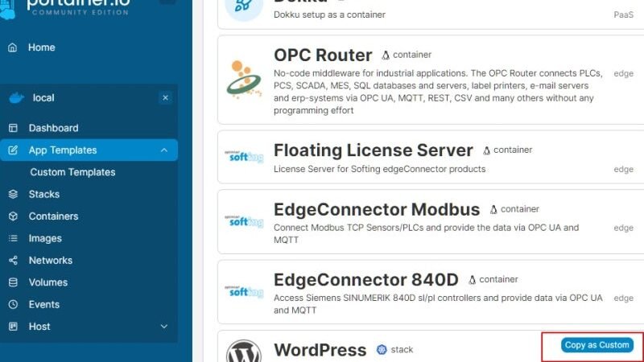This screenshot has height=362, width=644.
Task: Select the Floating License Server title
Action: tap(374, 150)
